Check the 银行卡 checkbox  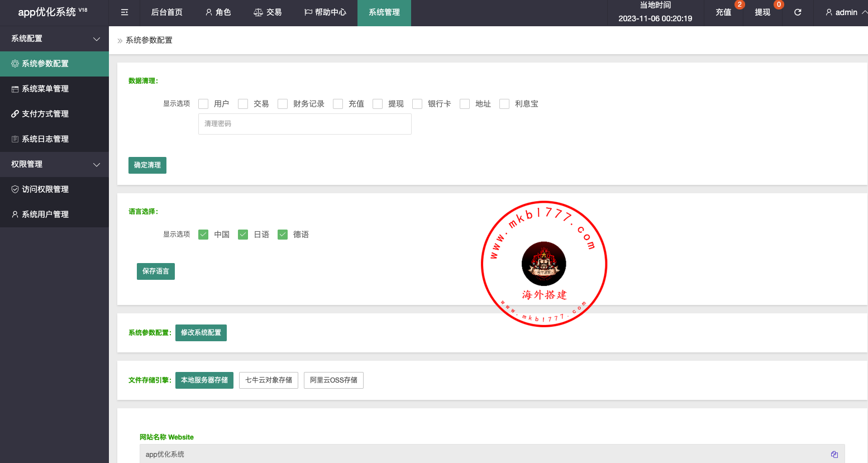[x=417, y=104]
